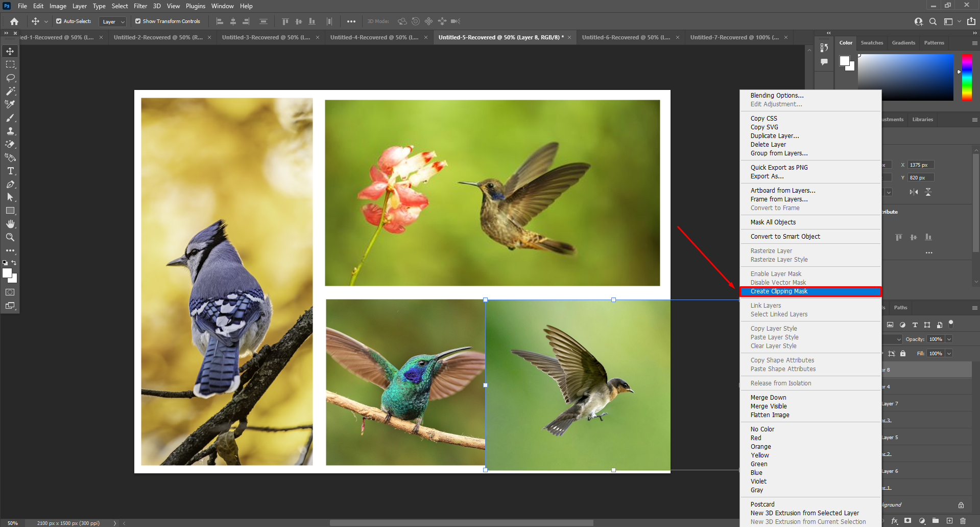
Task: Choose Create Clipping Mask from the context menu
Action: pyautogui.click(x=779, y=291)
